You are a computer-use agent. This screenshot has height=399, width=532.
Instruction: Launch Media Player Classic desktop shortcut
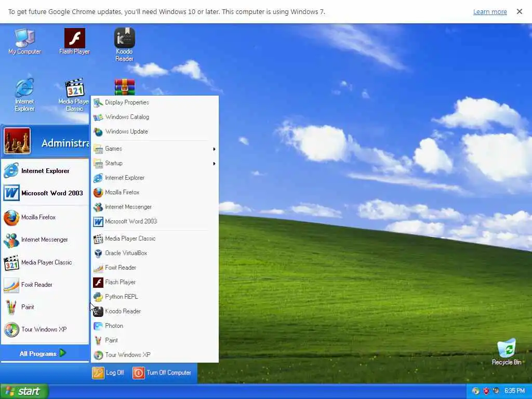tap(74, 95)
